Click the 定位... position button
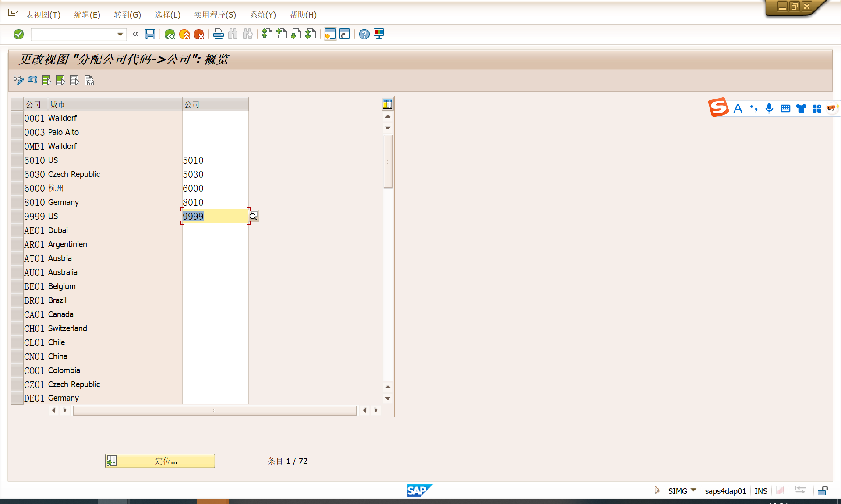Image resolution: width=841 pixels, height=504 pixels. click(x=160, y=461)
